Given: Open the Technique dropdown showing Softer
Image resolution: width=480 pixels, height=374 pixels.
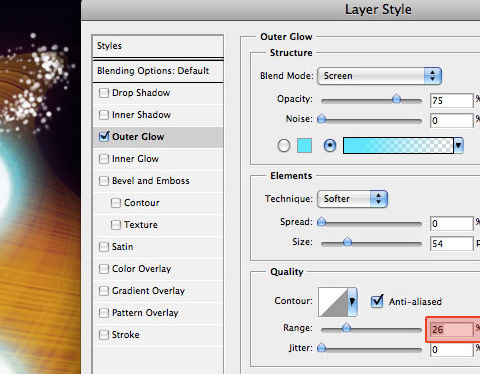Looking at the screenshot, I should (352, 199).
